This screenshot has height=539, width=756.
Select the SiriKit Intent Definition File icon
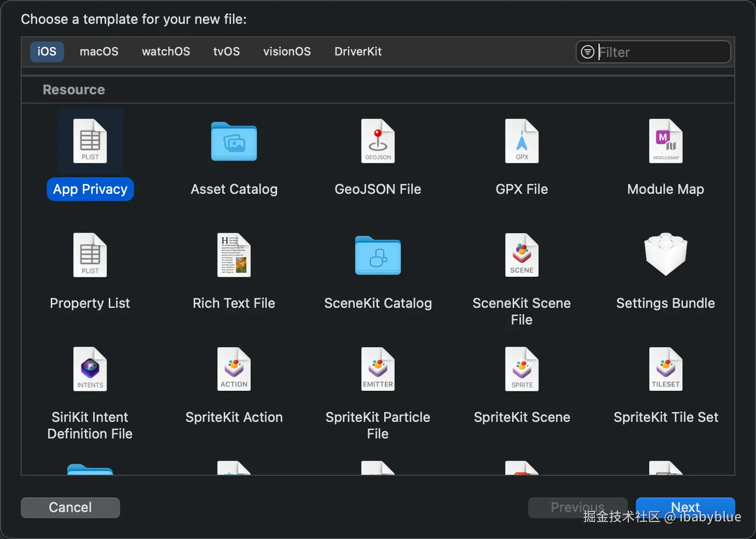(x=90, y=369)
